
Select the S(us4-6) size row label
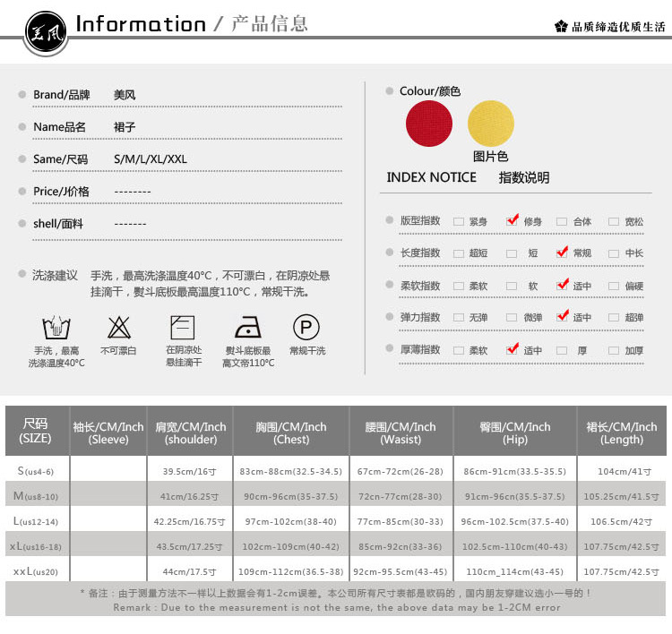[36, 471]
